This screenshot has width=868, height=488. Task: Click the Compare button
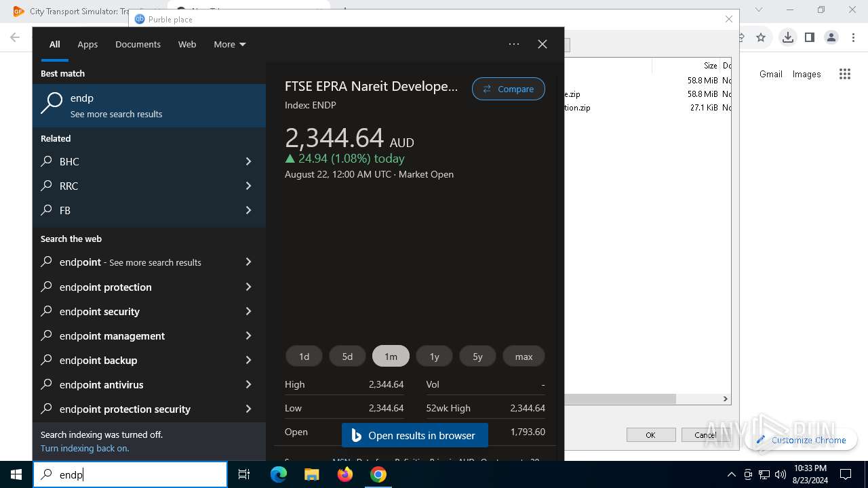[x=508, y=89]
